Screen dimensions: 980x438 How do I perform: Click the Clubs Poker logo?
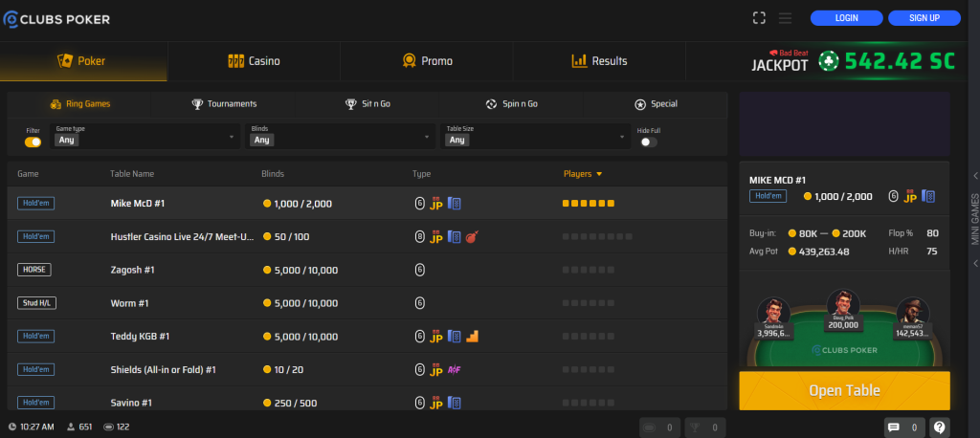pos(56,19)
